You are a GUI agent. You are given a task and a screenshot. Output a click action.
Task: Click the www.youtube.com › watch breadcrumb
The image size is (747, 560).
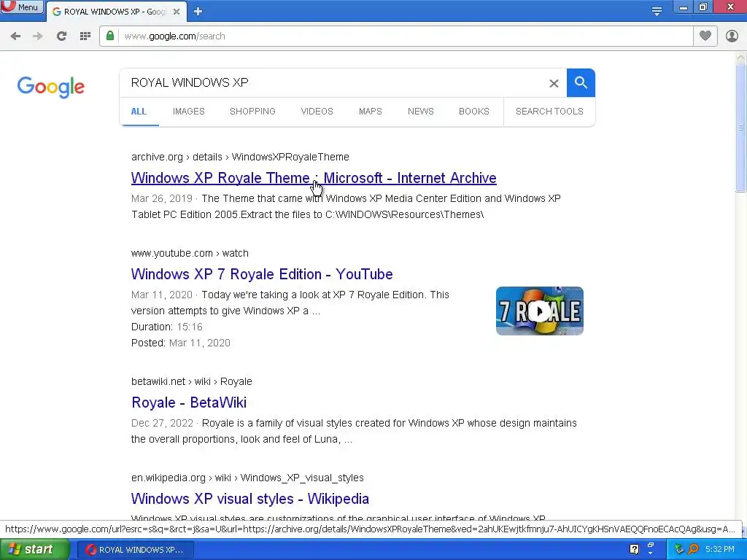point(190,253)
